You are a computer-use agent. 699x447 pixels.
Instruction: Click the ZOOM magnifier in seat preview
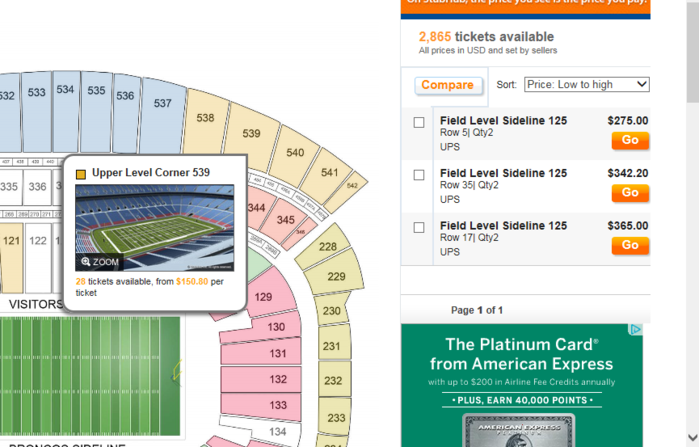(99, 262)
